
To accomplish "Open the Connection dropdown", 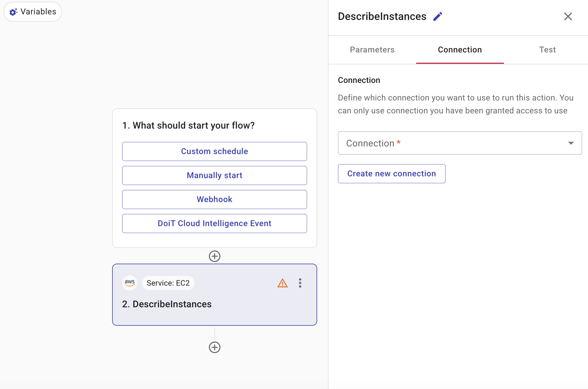I will click(x=459, y=143).
